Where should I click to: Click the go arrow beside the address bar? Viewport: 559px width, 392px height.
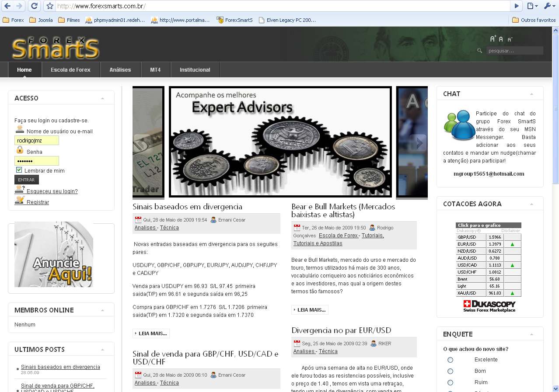[517, 6]
